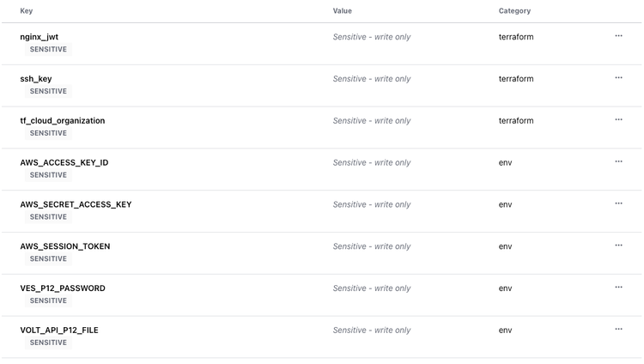Click the tf_cloud_organization key name
Viewport: 644px width, 364px height.
click(63, 121)
